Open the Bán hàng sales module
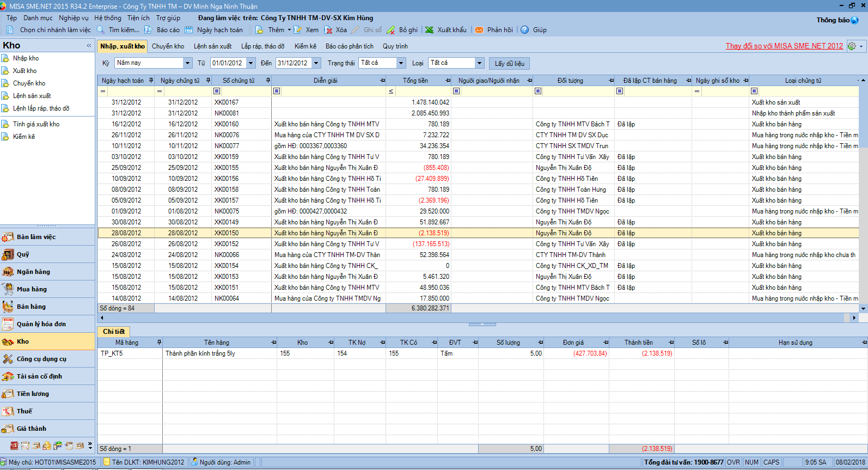The height and width of the screenshot is (470, 868). pyautogui.click(x=47, y=307)
